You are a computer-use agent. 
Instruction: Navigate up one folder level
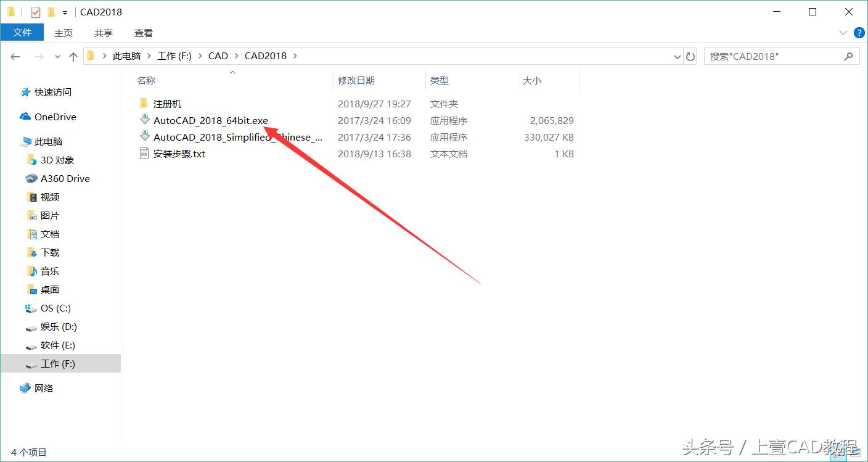72,56
